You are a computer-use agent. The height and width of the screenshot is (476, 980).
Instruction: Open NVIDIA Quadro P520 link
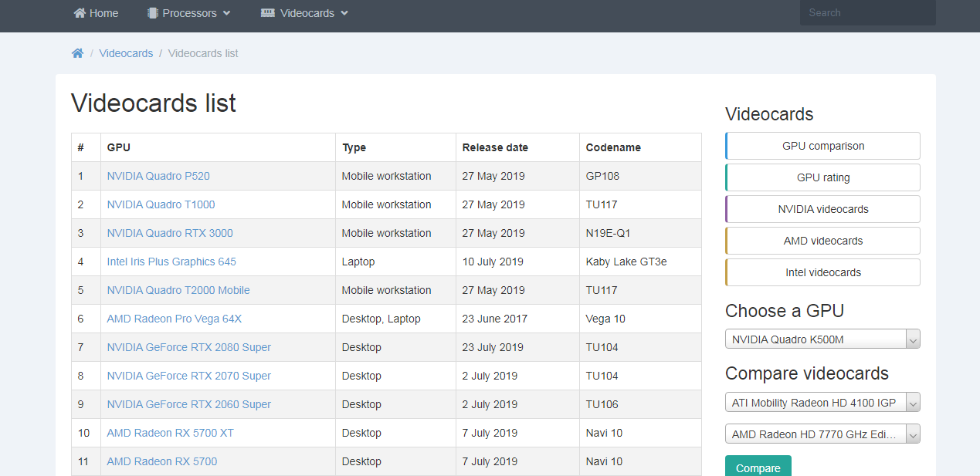(x=158, y=176)
